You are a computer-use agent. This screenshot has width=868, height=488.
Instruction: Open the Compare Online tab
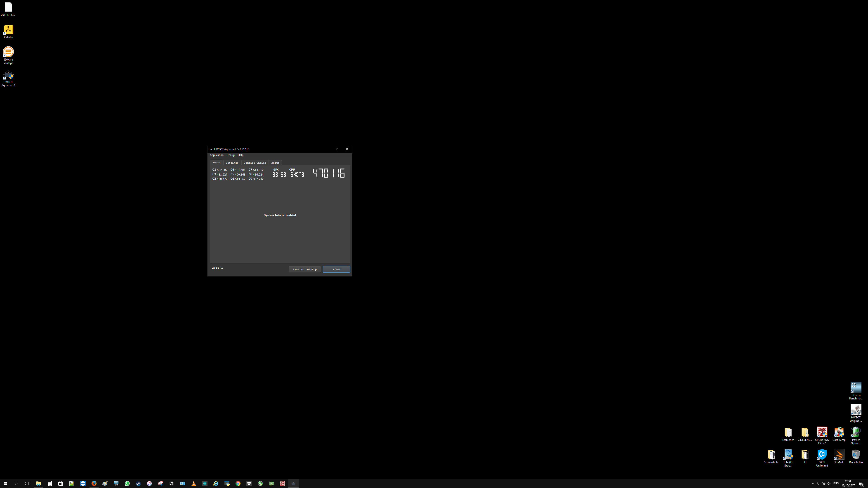tap(255, 163)
